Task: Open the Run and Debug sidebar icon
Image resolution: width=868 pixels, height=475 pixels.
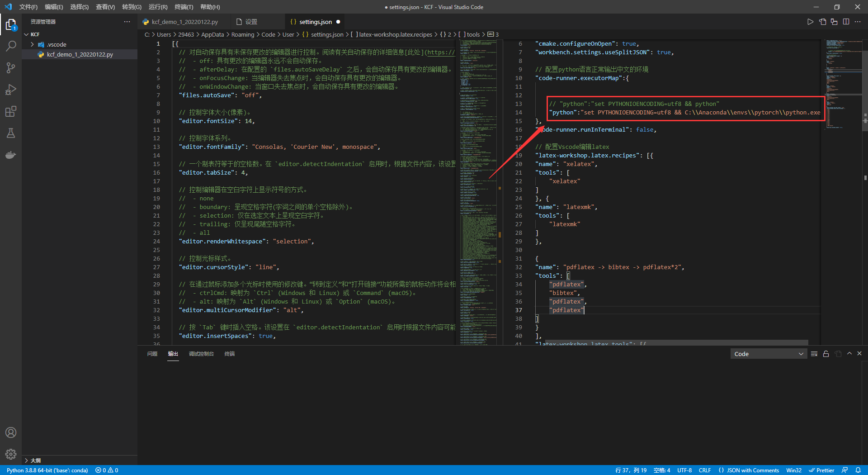Action: [11, 90]
